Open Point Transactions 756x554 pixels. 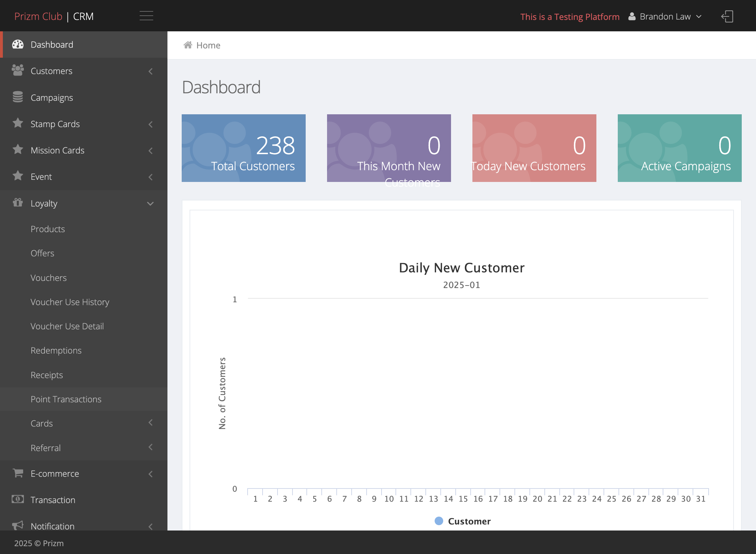(84, 399)
